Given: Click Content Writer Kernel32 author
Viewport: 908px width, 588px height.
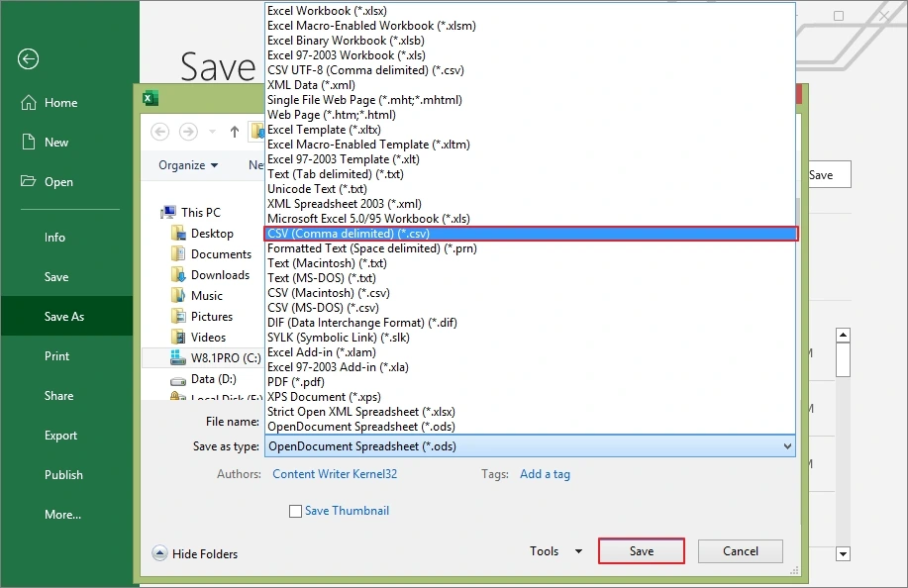Looking at the screenshot, I should tap(335, 474).
